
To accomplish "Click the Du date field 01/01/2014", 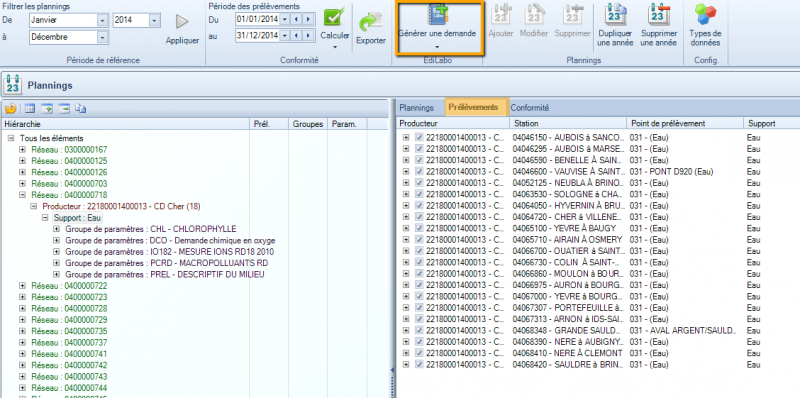I will tap(258, 20).
